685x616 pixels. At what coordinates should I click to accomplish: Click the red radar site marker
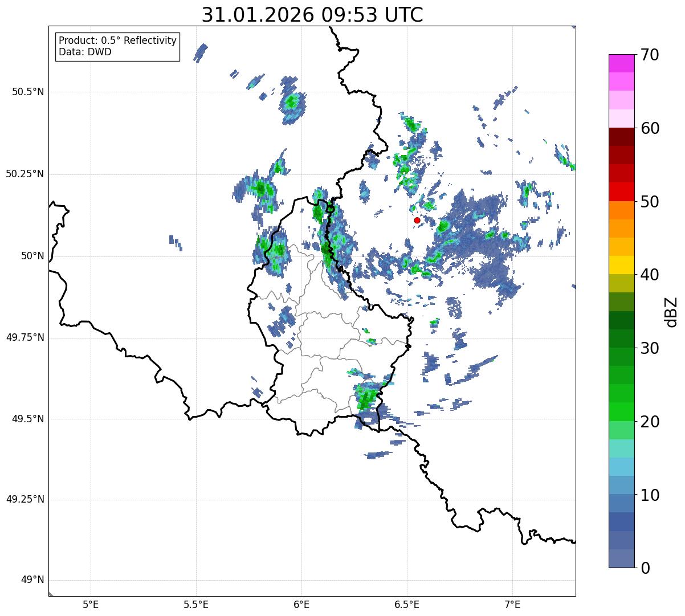[417, 220]
